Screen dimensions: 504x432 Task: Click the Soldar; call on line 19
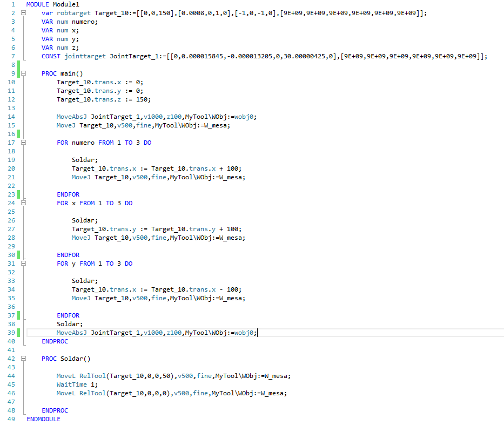pyautogui.click(x=84, y=160)
